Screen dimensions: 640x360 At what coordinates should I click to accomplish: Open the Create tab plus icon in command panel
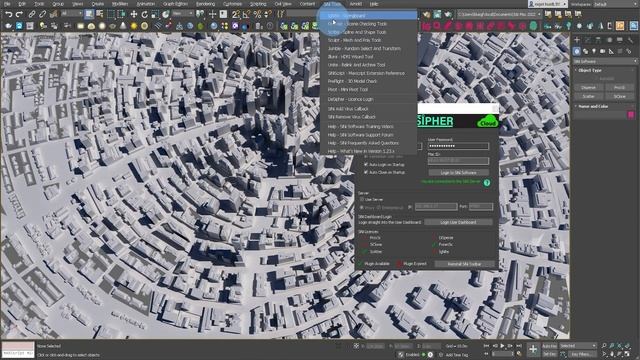point(577,40)
